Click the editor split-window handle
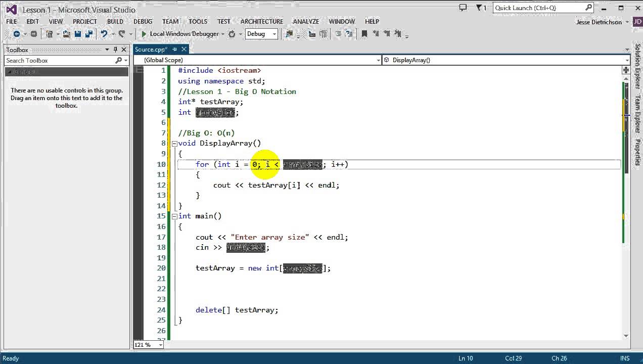 point(626,70)
